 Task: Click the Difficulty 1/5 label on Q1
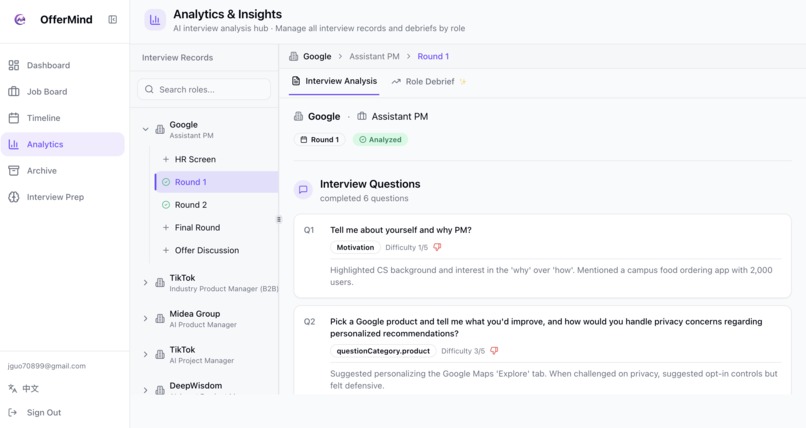(407, 247)
